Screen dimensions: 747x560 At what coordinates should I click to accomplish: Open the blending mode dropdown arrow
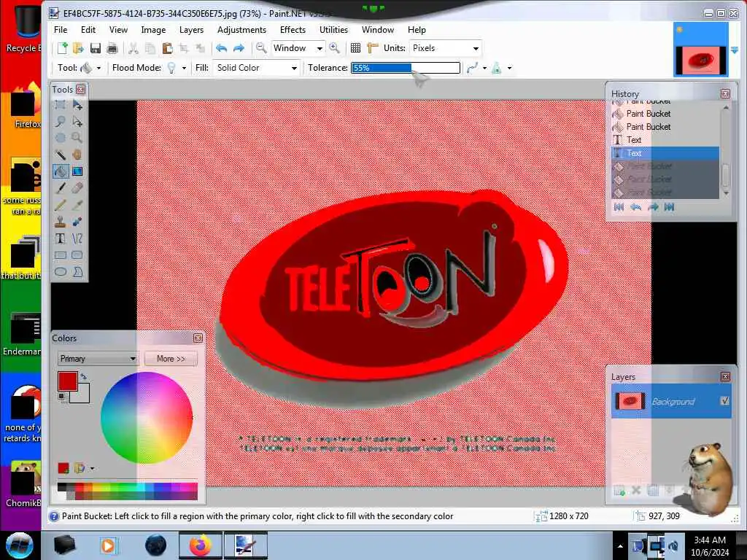[509, 68]
